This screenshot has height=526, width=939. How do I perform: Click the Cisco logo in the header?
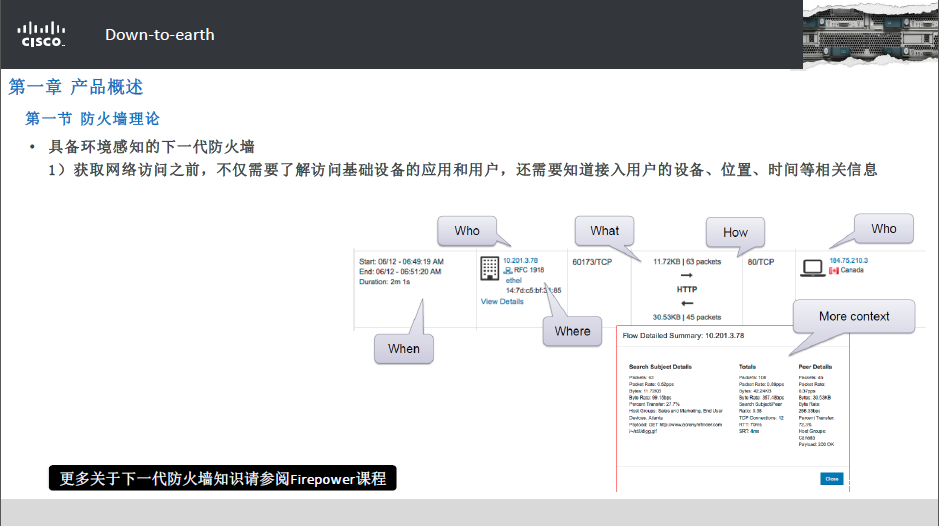pyautogui.click(x=41, y=35)
